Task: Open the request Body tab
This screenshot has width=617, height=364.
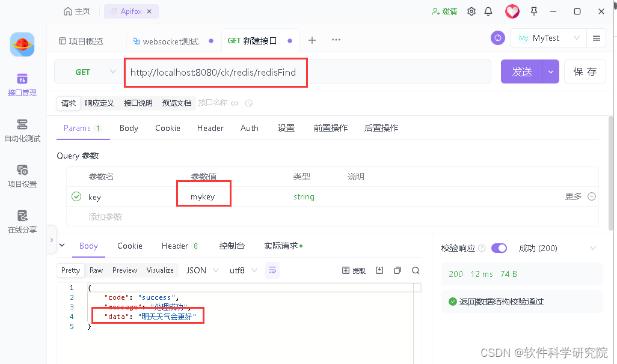Action: point(129,128)
